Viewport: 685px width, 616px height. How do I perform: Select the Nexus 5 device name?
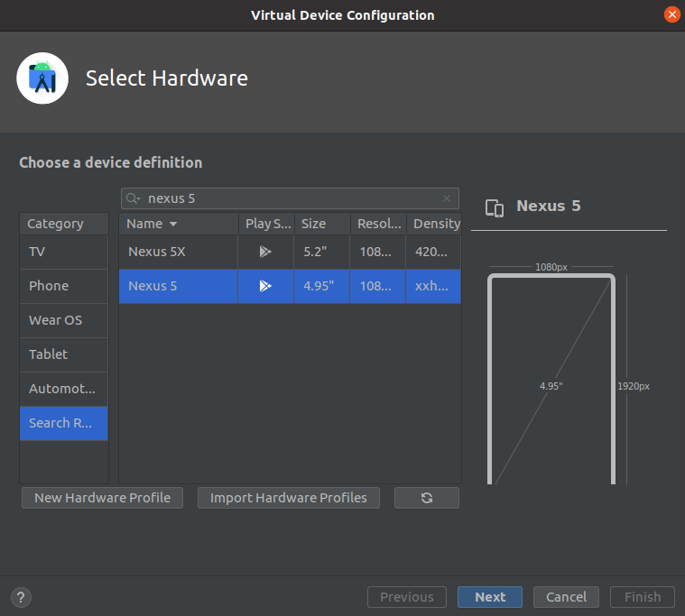[153, 286]
